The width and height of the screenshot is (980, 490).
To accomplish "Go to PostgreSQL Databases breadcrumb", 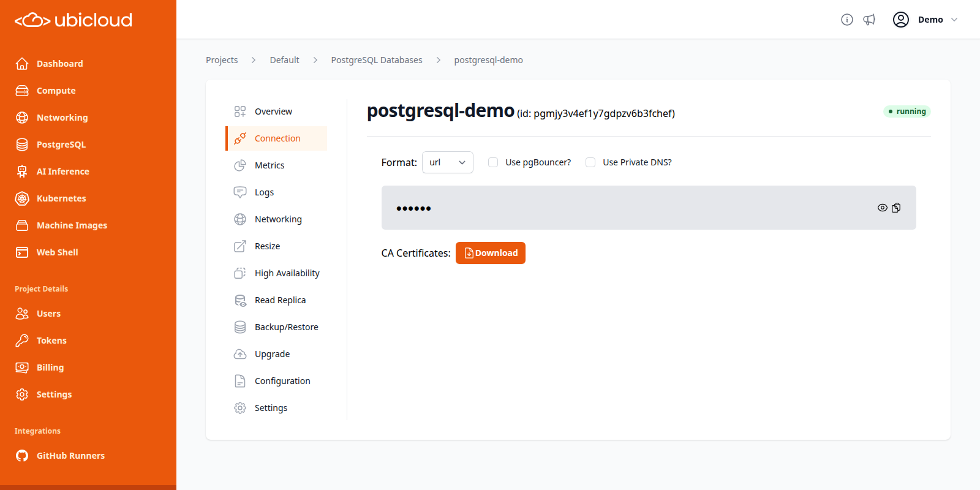I will (377, 60).
